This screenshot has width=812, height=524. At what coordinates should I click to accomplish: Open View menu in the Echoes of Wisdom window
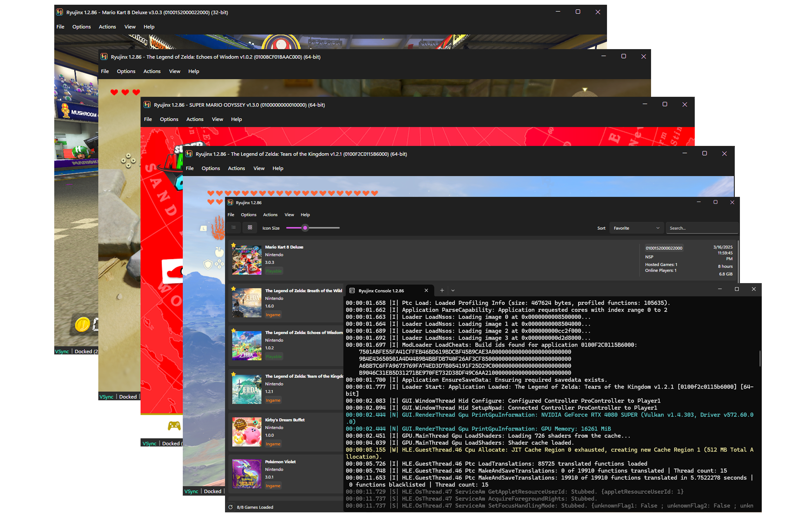coord(175,71)
